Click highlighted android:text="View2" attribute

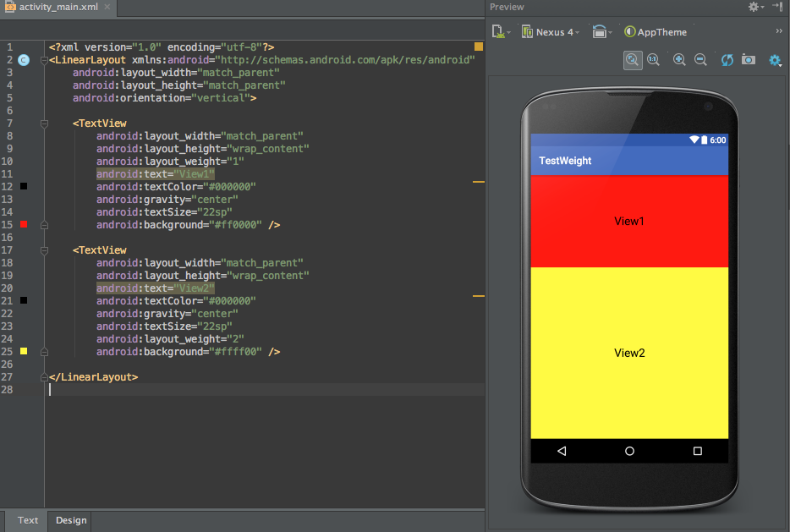click(x=156, y=288)
